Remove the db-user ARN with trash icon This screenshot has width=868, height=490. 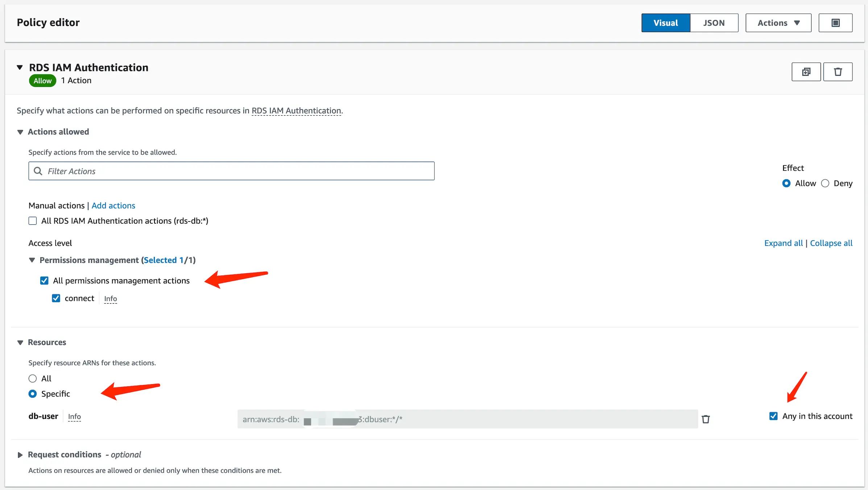(x=706, y=419)
